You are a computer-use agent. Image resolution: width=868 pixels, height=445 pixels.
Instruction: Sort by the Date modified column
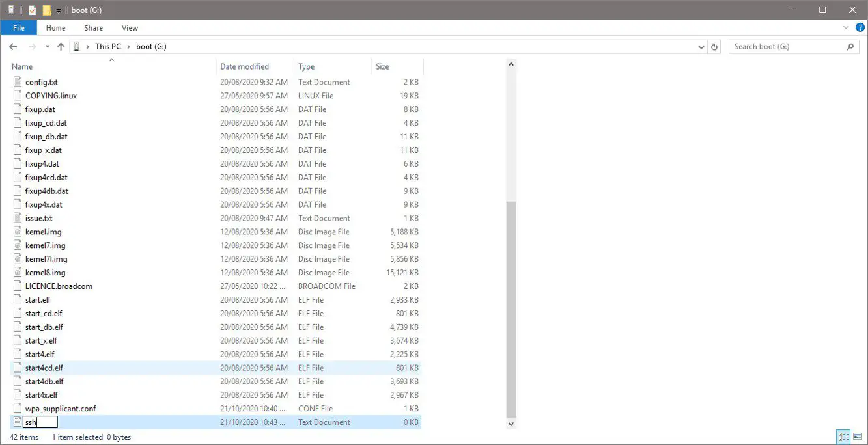[244, 66]
